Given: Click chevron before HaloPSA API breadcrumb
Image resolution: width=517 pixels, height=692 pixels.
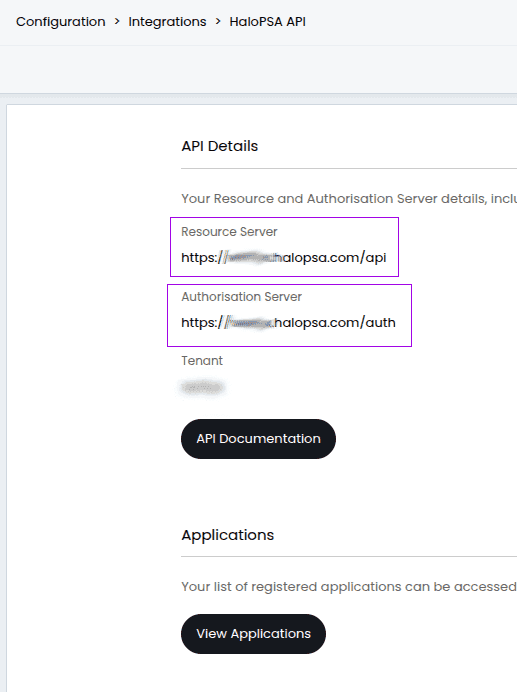Looking at the screenshot, I should (218, 21).
